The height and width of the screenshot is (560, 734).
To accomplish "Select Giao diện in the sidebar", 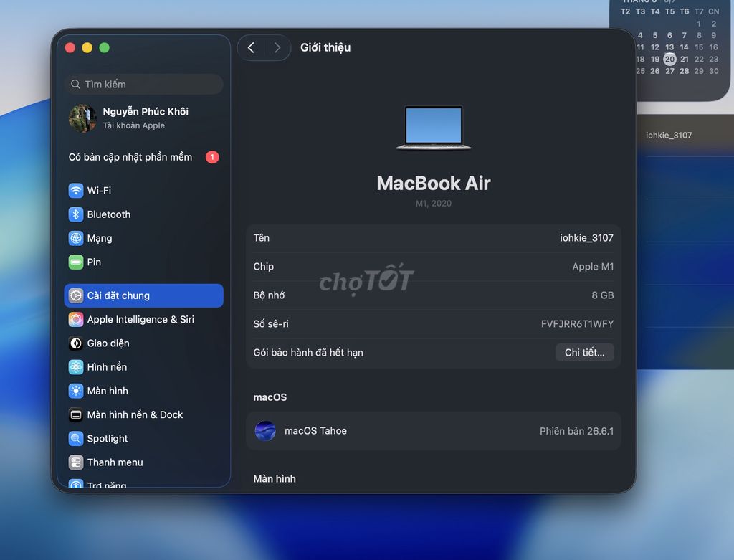I will (108, 343).
